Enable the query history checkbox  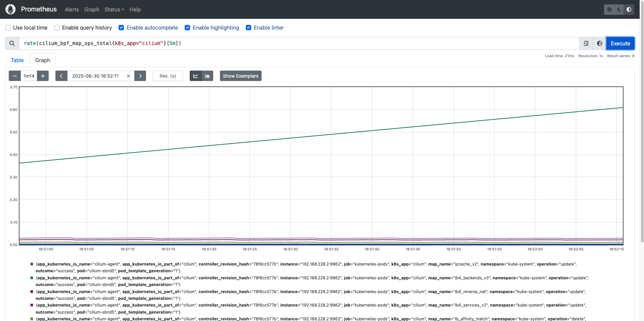click(57, 28)
